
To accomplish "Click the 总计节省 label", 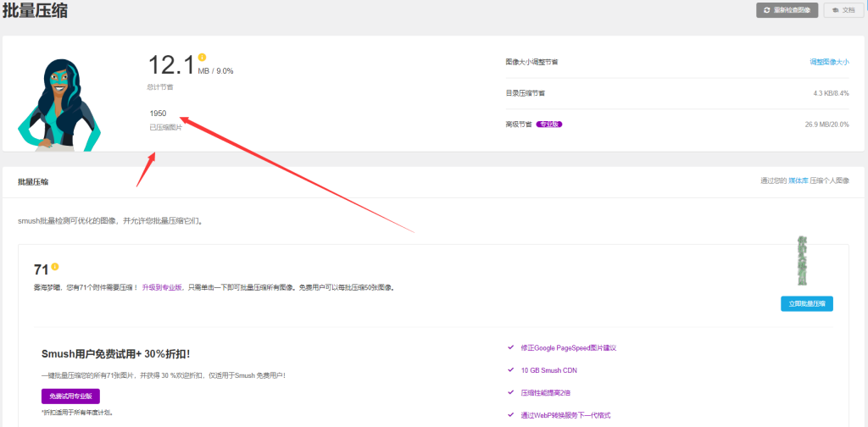I will pos(160,86).
